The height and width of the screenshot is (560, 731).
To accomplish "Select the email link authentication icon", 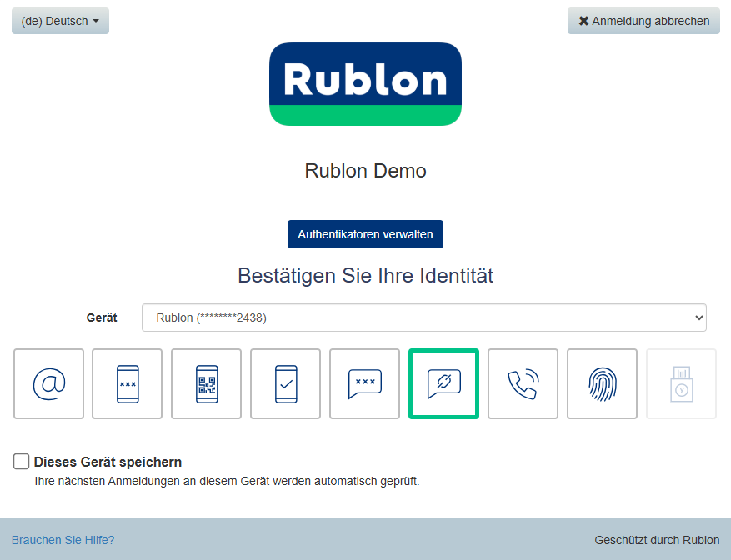I will (x=48, y=383).
